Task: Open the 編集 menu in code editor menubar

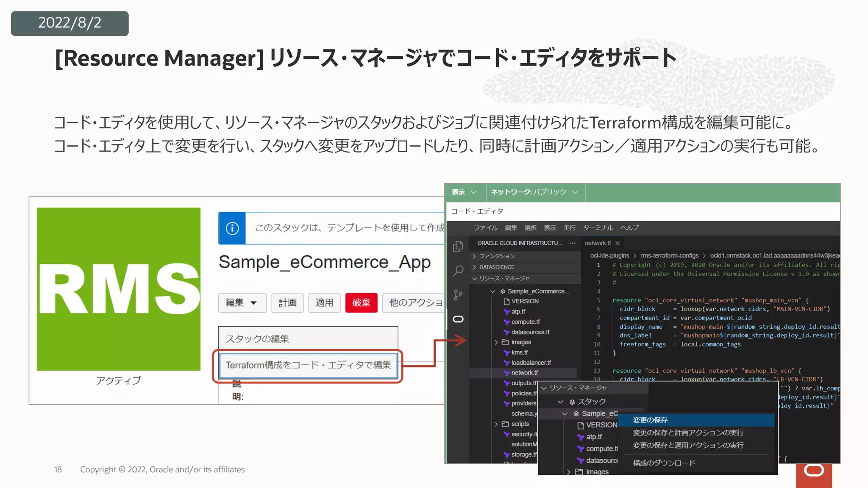Action: click(x=511, y=228)
